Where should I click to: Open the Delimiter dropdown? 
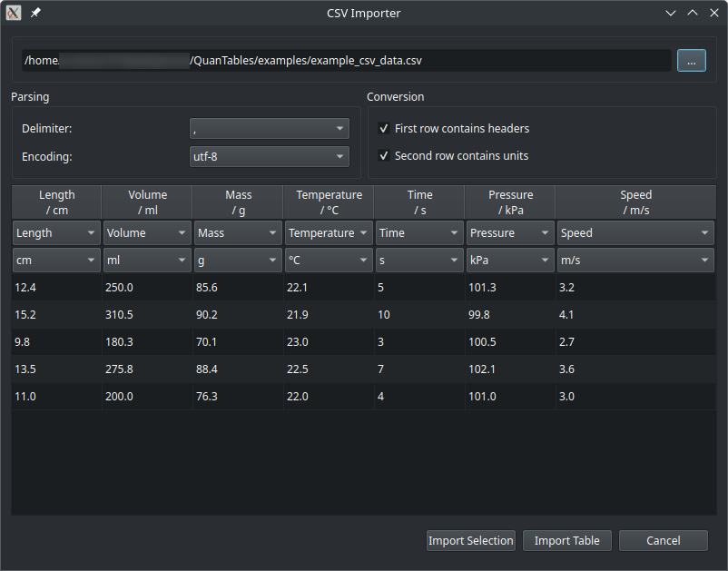click(x=269, y=128)
